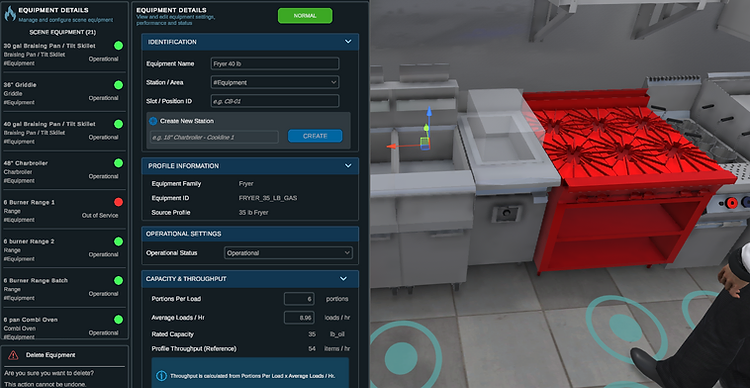Click the blue up arrow of the gizmo
This screenshot has width=750, height=388.
tap(429, 113)
